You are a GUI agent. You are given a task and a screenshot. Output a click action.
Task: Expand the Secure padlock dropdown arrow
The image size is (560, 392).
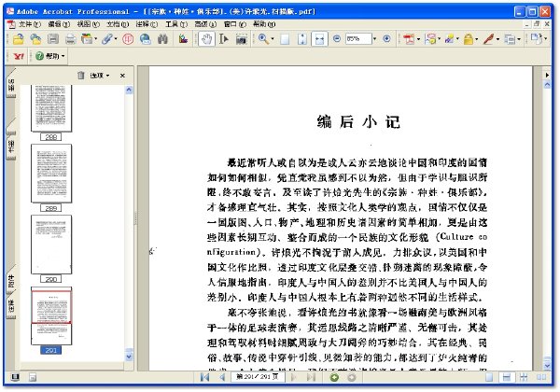click(476, 39)
